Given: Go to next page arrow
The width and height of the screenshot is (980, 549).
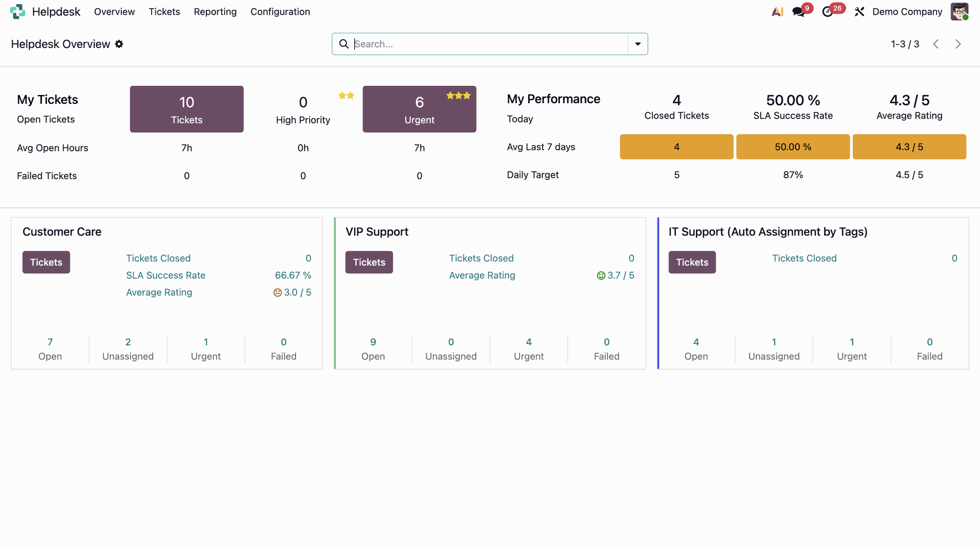Looking at the screenshot, I should [x=958, y=44].
